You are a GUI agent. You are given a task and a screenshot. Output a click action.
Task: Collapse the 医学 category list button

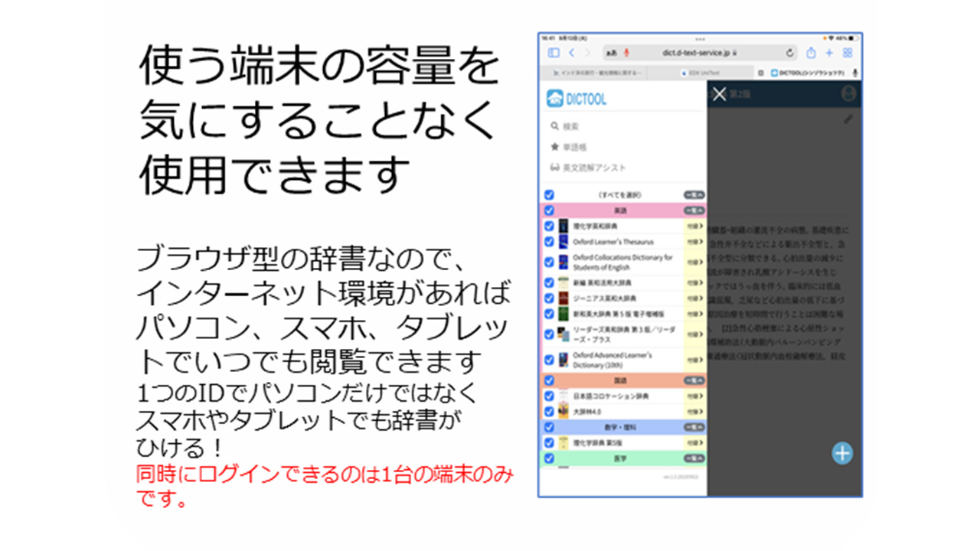694,458
